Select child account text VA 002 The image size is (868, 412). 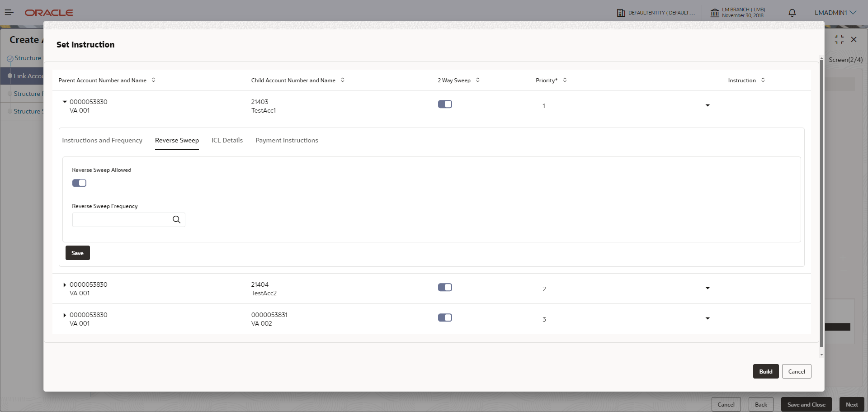point(262,324)
